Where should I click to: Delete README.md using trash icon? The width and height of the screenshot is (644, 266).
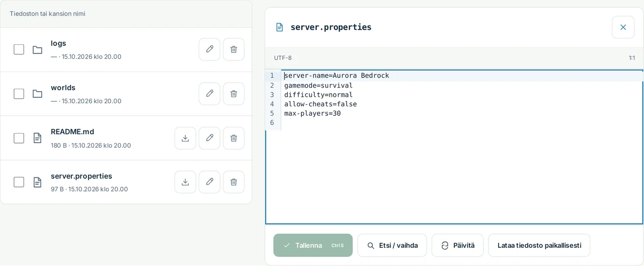tap(233, 138)
